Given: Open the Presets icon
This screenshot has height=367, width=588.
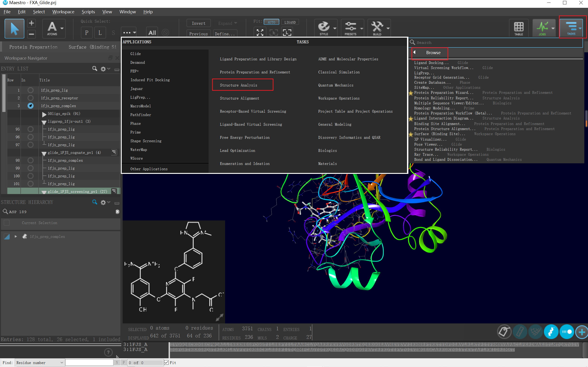Looking at the screenshot, I should tap(350, 28).
